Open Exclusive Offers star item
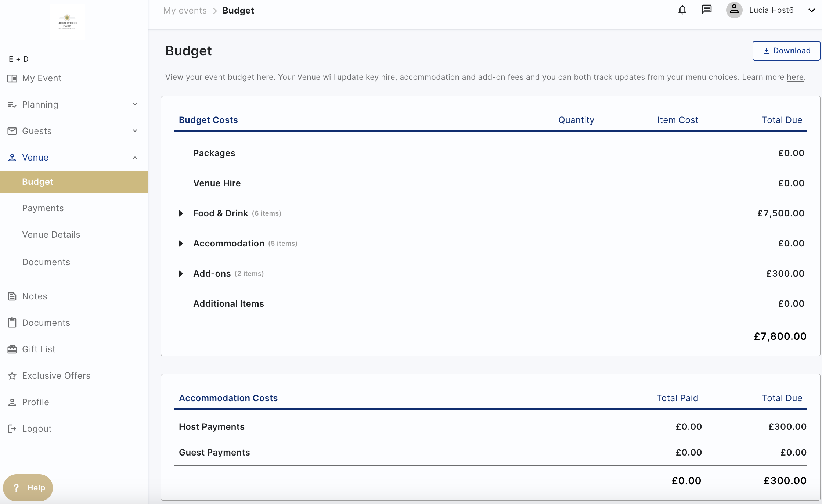822x504 pixels. (x=56, y=375)
